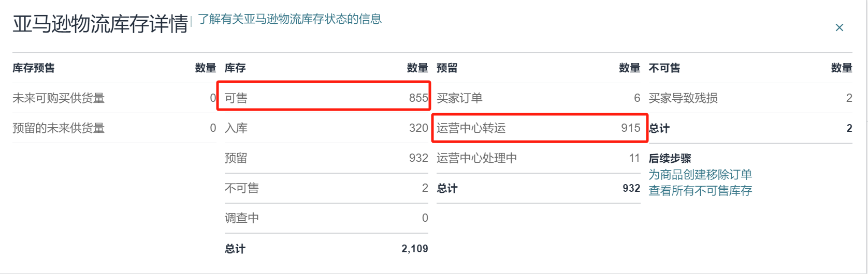Click the 库存 total value 2,109
Screen dimensions: 868x274
(415, 249)
